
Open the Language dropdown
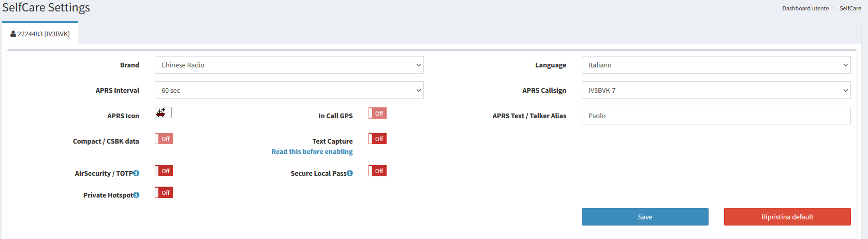click(716, 65)
